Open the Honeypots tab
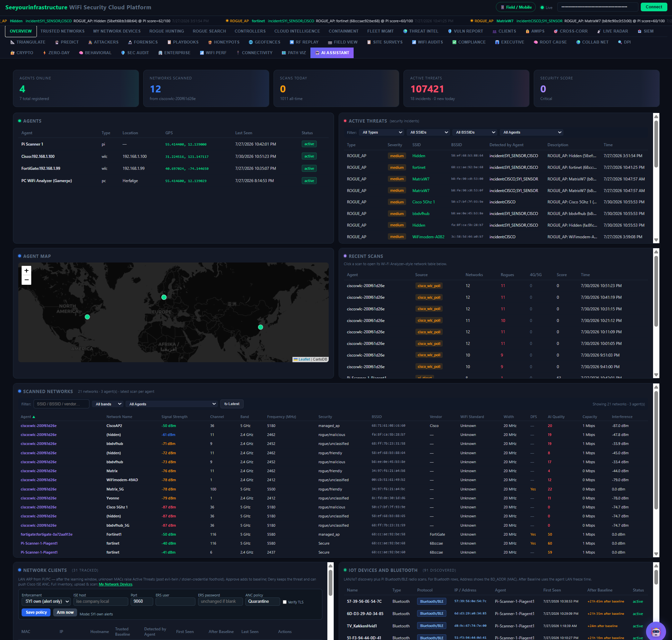 223,42
